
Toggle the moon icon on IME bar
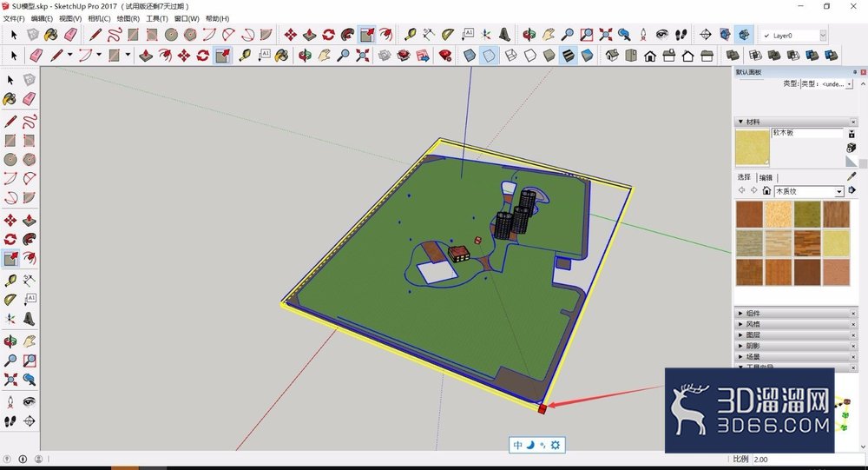[530, 445]
